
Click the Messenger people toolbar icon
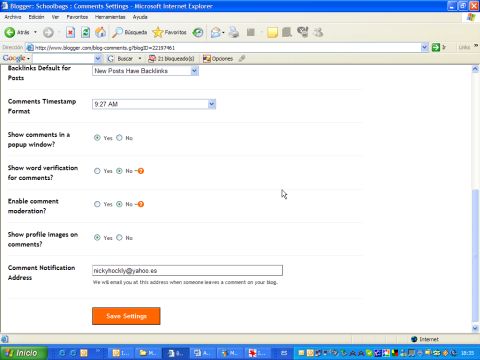[318, 32]
